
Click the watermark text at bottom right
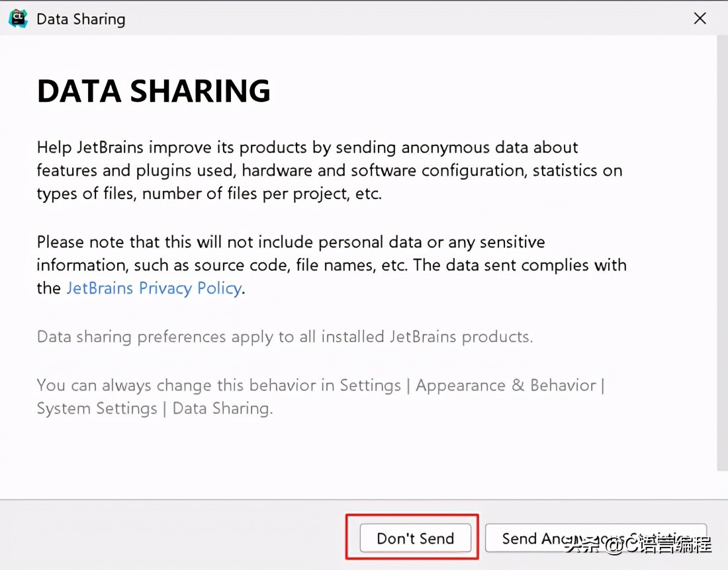coord(637,546)
